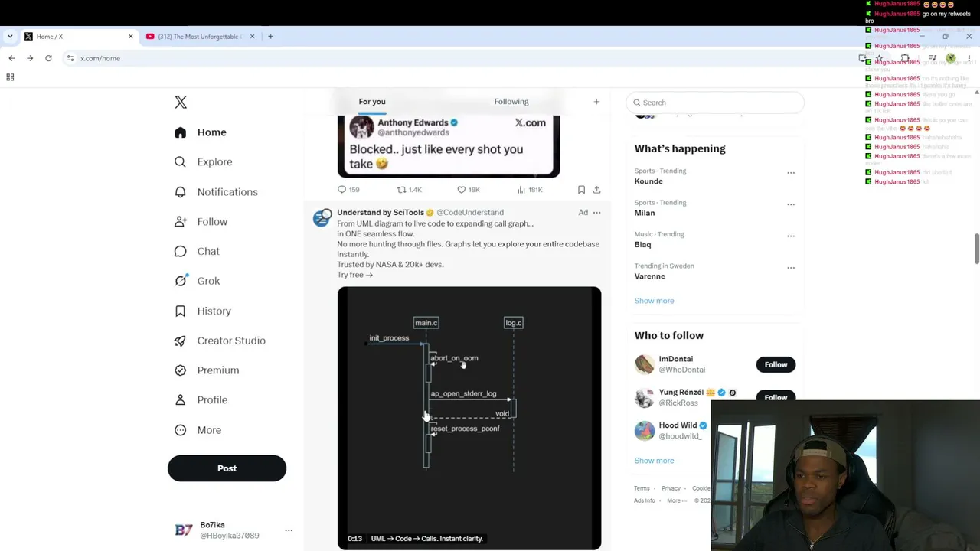Viewport: 980px width, 551px height.
Task: Open options for the Blaq trend
Action: 791,236
